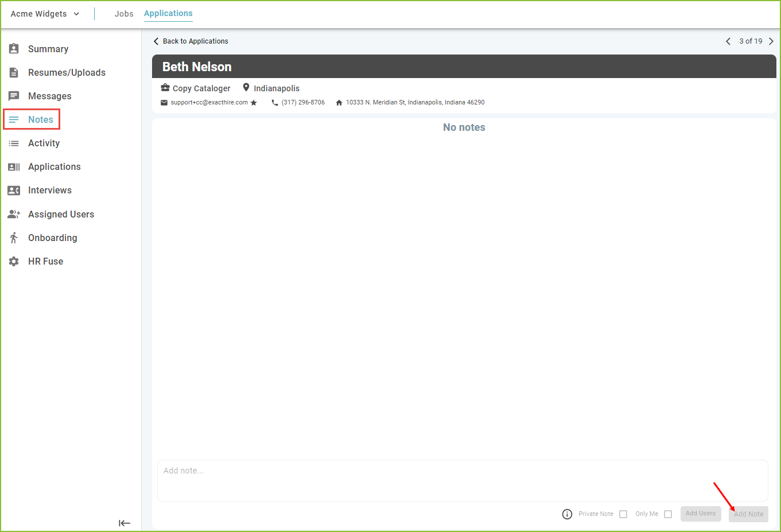Click the Onboarding walking person icon
This screenshot has height=532, width=781.
click(x=14, y=238)
